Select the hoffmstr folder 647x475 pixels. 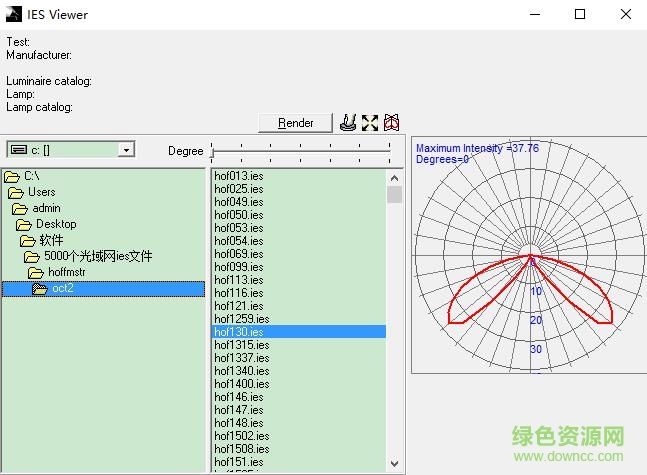pos(69,272)
